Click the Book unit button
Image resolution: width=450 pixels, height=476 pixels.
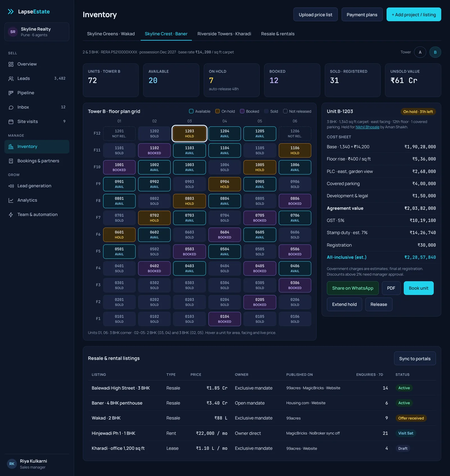[418, 288]
